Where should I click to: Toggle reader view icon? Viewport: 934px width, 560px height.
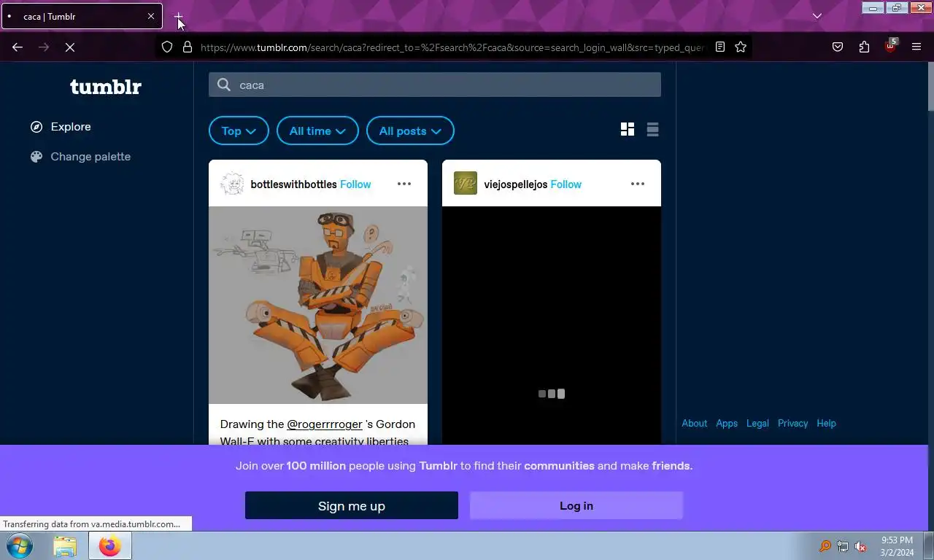pos(720,47)
